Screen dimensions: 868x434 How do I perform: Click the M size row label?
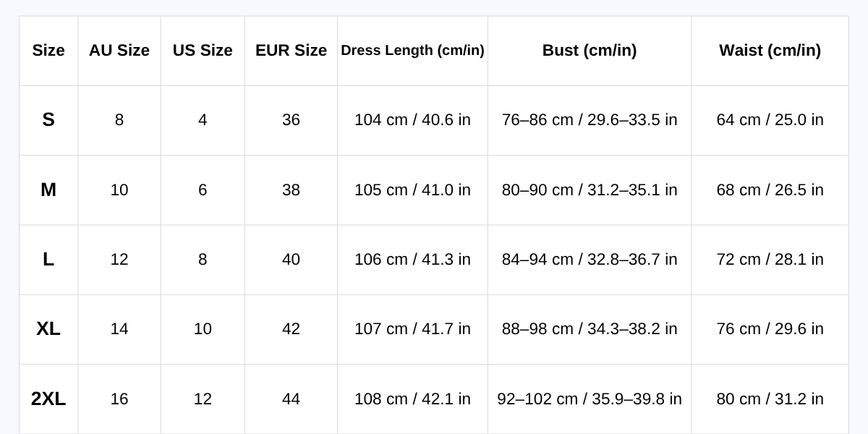48,190
